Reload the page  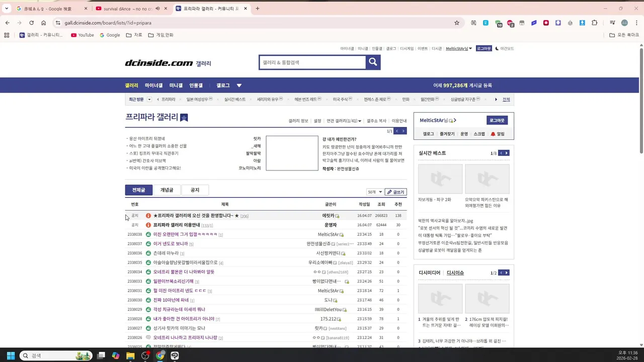tap(31, 23)
